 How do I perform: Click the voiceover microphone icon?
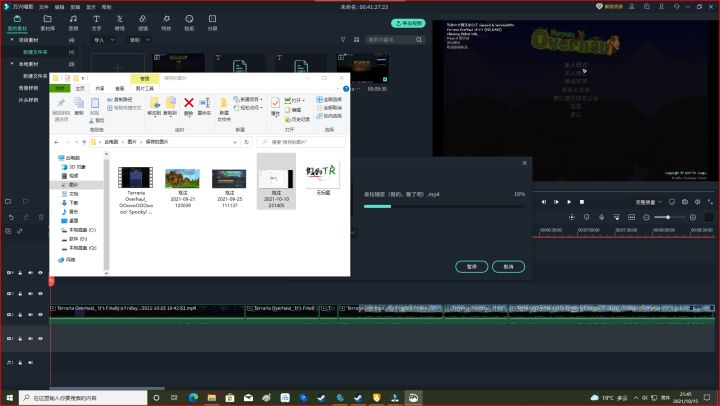click(x=601, y=217)
